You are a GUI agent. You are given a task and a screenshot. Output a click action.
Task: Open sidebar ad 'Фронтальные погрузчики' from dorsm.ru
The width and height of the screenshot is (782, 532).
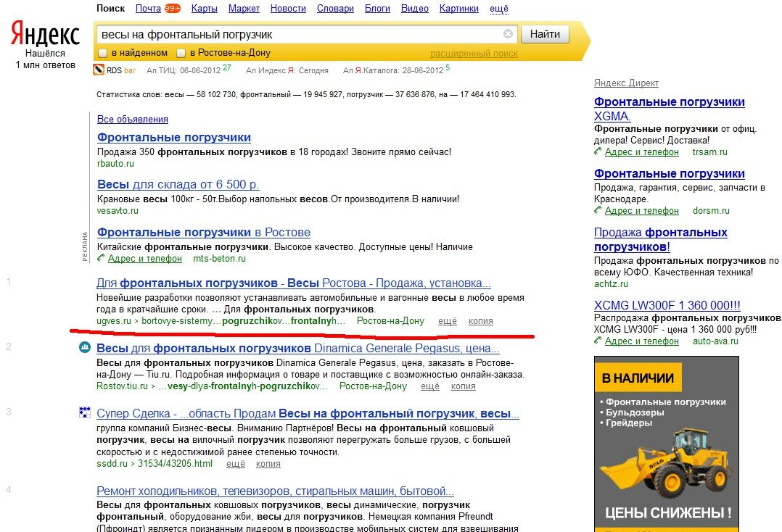tap(670, 173)
